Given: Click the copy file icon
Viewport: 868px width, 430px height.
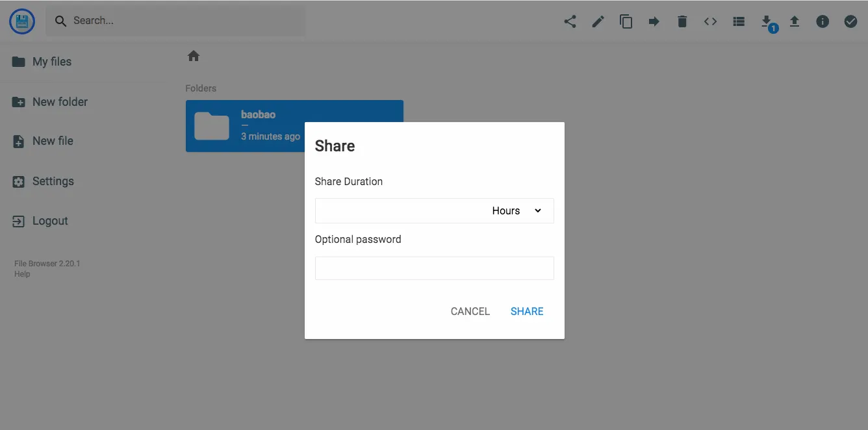Looking at the screenshot, I should [x=626, y=21].
